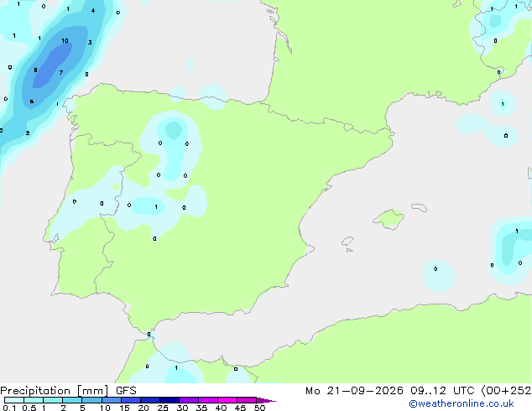Click the 10 value in Atlantic rain band
This screenshot has width=532, height=411.
(65, 41)
